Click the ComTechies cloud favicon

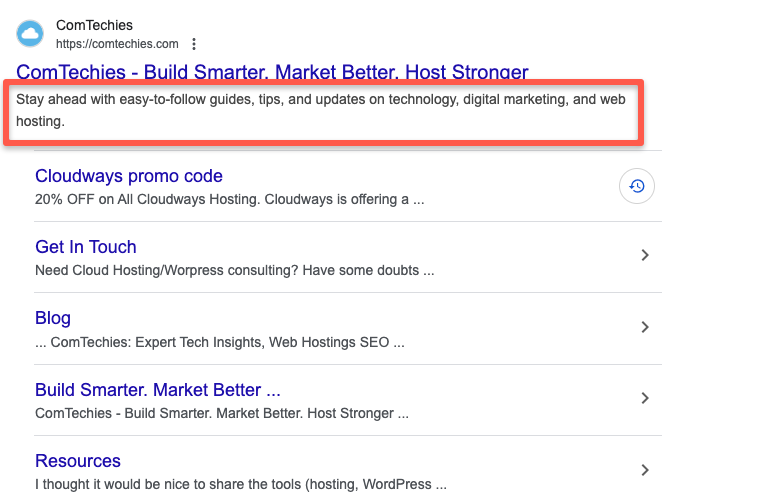point(30,33)
